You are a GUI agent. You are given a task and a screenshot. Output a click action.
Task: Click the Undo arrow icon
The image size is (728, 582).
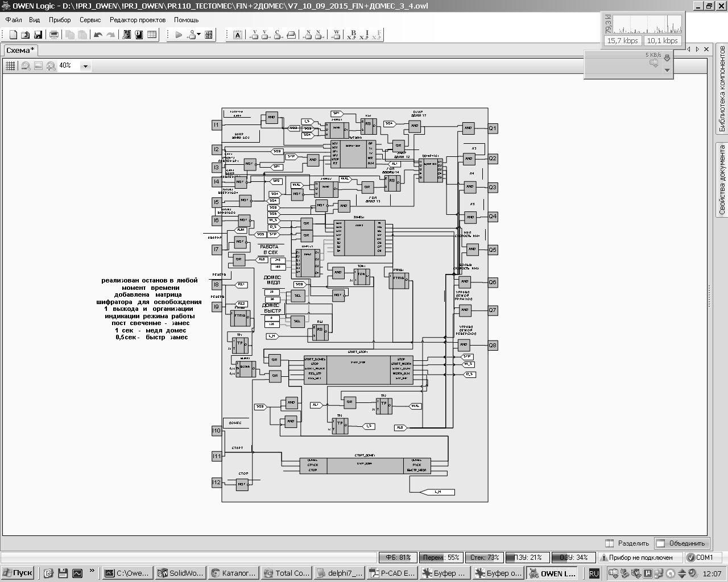coord(98,35)
